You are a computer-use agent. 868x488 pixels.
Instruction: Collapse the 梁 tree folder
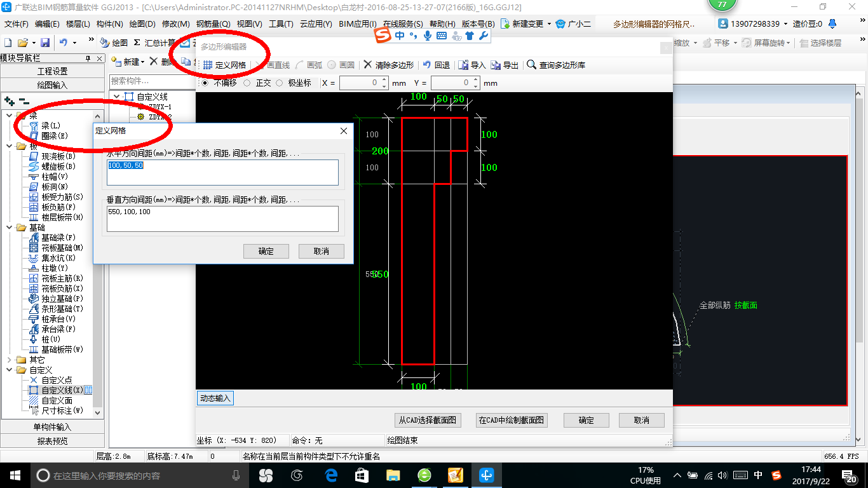(x=10, y=116)
